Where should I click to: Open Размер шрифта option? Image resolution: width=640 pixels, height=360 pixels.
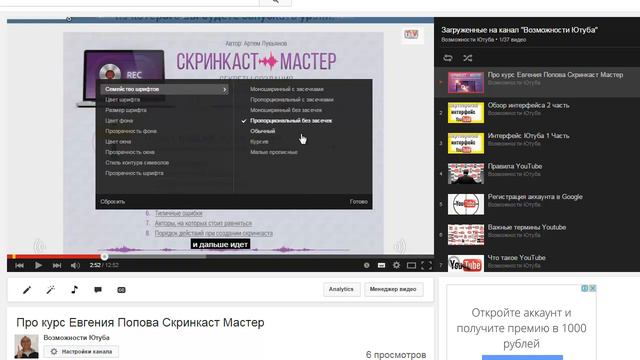(x=126, y=110)
